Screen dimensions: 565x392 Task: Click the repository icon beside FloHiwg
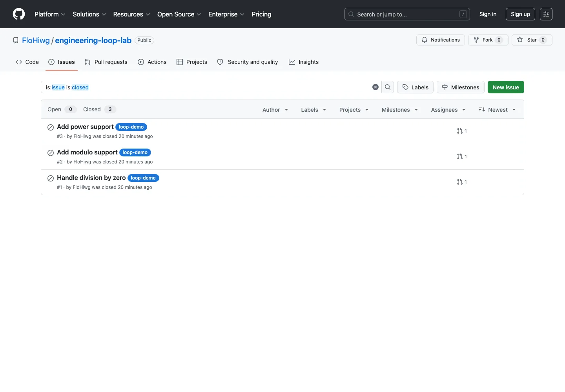(16, 40)
